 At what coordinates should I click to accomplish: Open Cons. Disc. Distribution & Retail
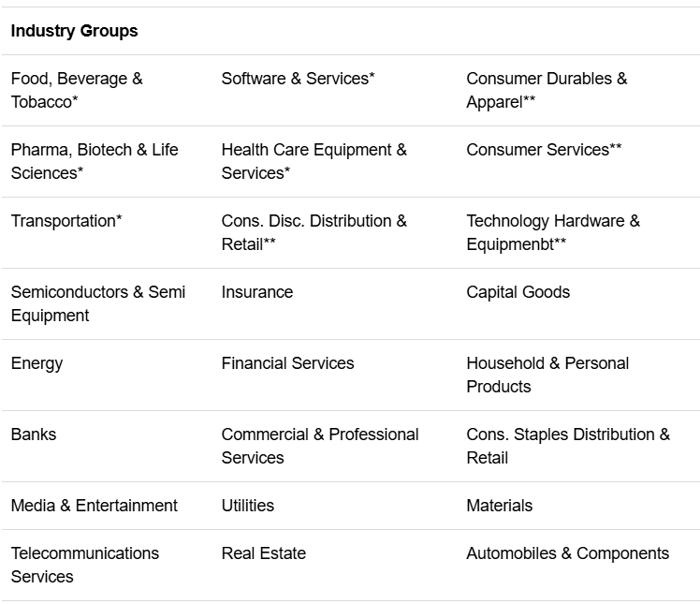[314, 232]
